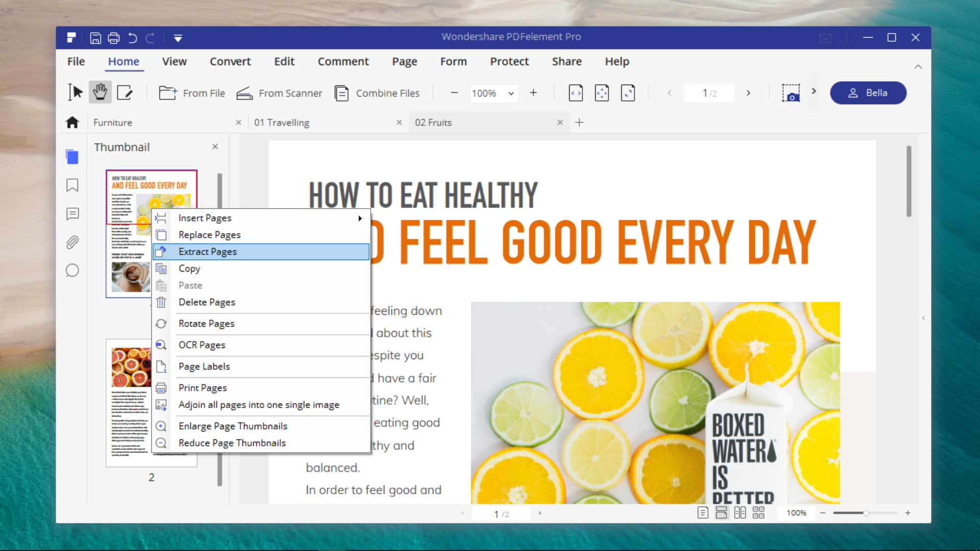Click the Combine Files button
980x551 pixels.
click(x=378, y=93)
